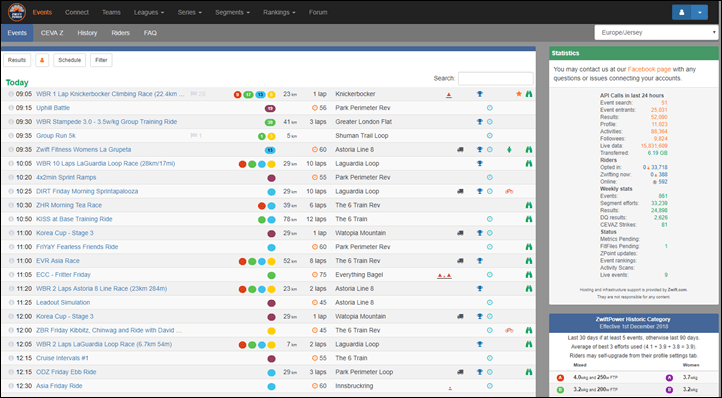Click red bike icon on DIRT Friday Morning Sprintapalooza row

point(509,192)
